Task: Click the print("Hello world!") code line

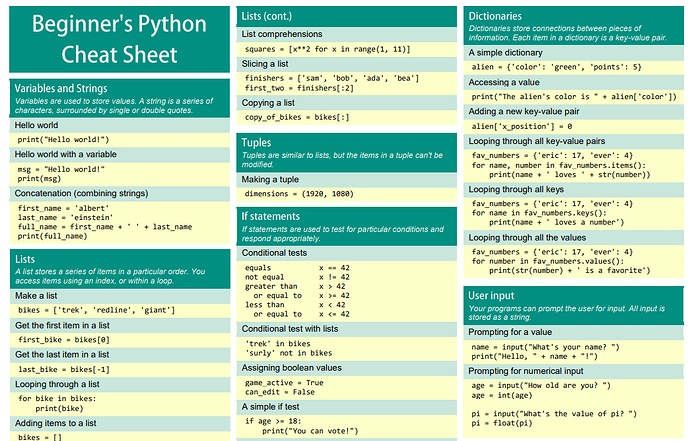Action: pyautogui.click(x=63, y=140)
